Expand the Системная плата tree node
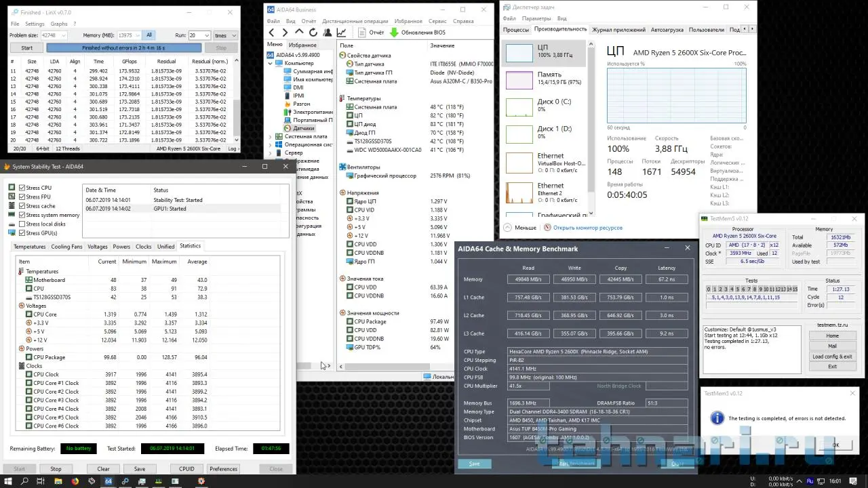The height and width of the screenshot is (488, 868). coord(270,136)
